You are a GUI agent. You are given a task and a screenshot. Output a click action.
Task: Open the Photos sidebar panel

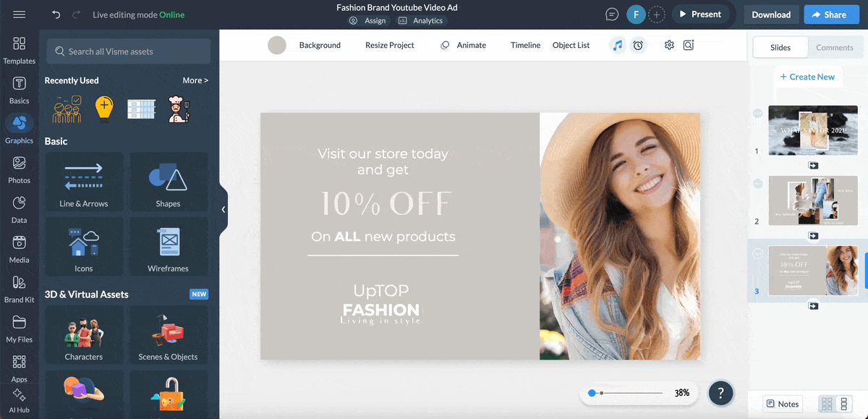tap(20, 169)
